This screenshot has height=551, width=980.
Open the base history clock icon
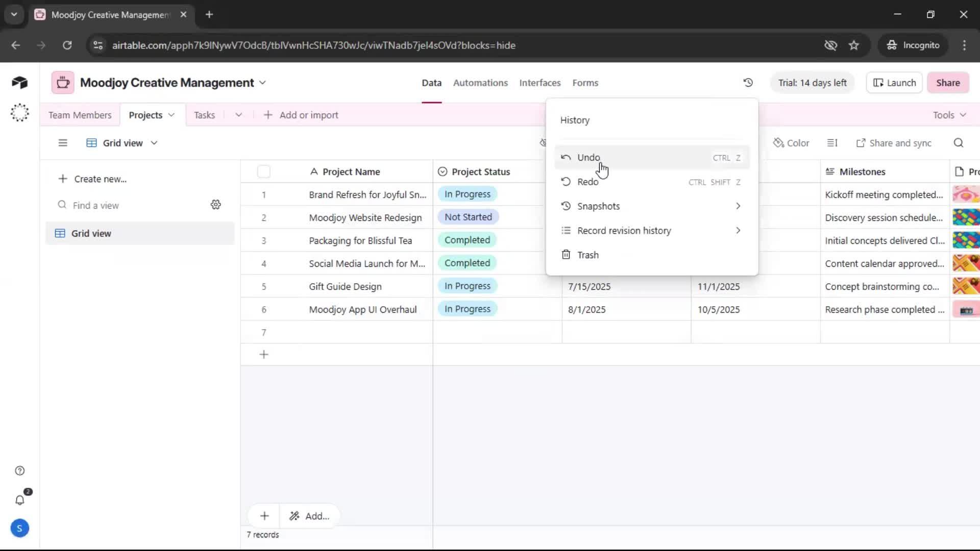pos(748,83)
